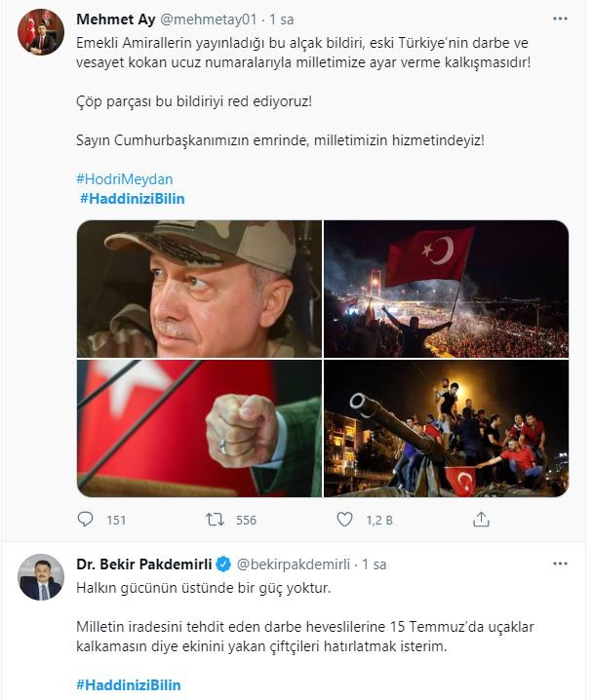Click the share icon under Mehmet Ay's tweet
Screen dimensions: 593x700
point(480,520)
